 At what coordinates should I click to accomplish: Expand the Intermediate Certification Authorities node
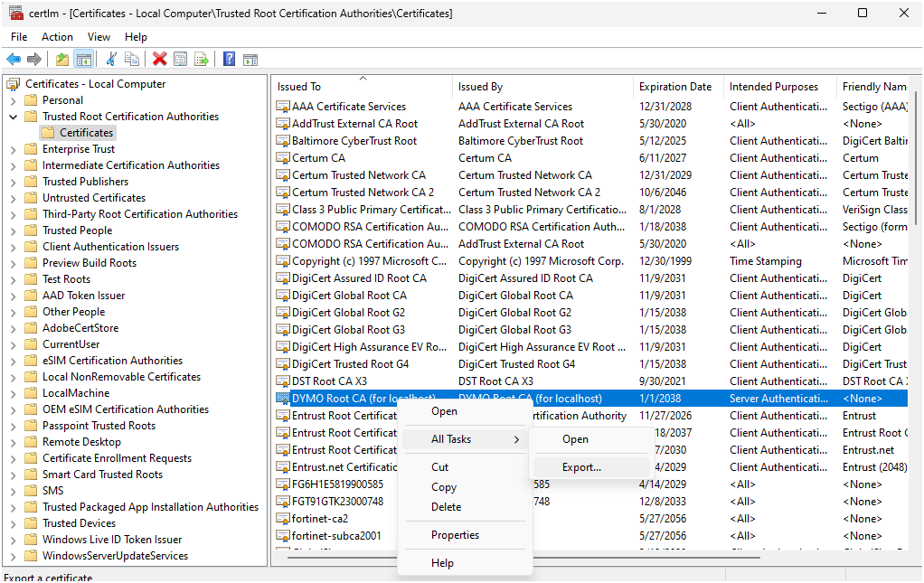click(x=13, y=165)
